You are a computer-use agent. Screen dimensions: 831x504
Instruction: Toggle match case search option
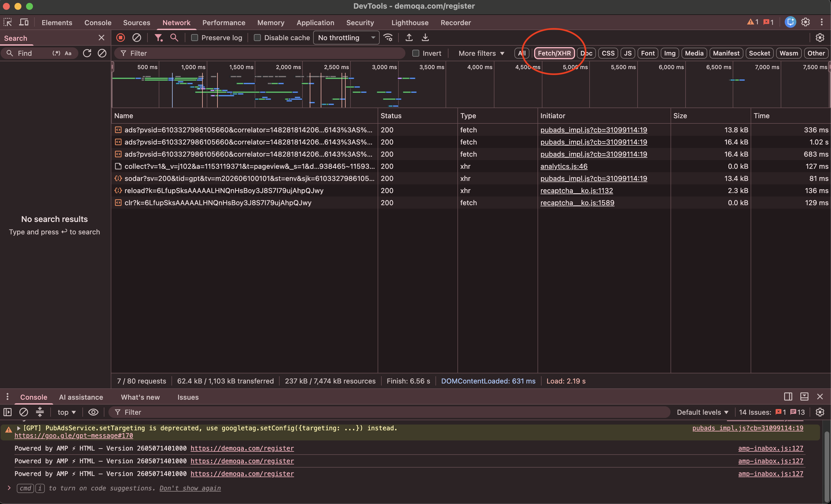(x=68, y=53)
